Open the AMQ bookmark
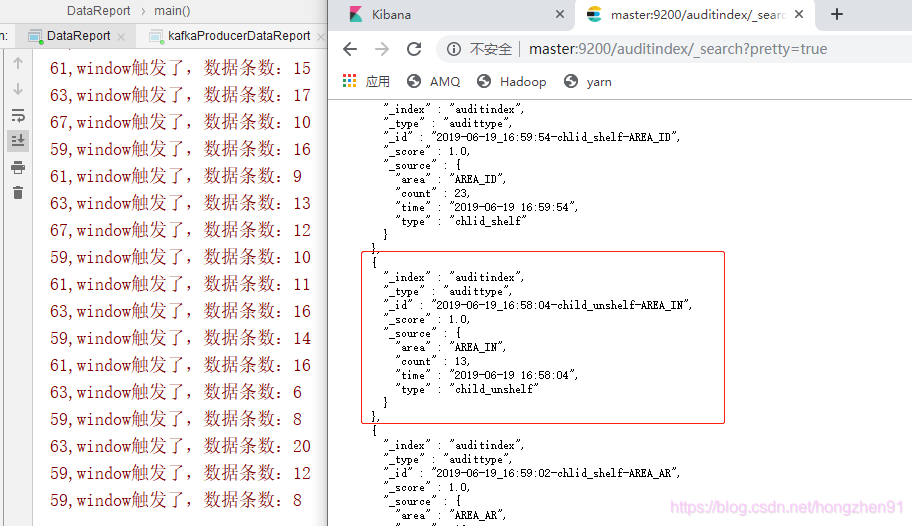The image size is (912, 526). (x=434, y=81)
